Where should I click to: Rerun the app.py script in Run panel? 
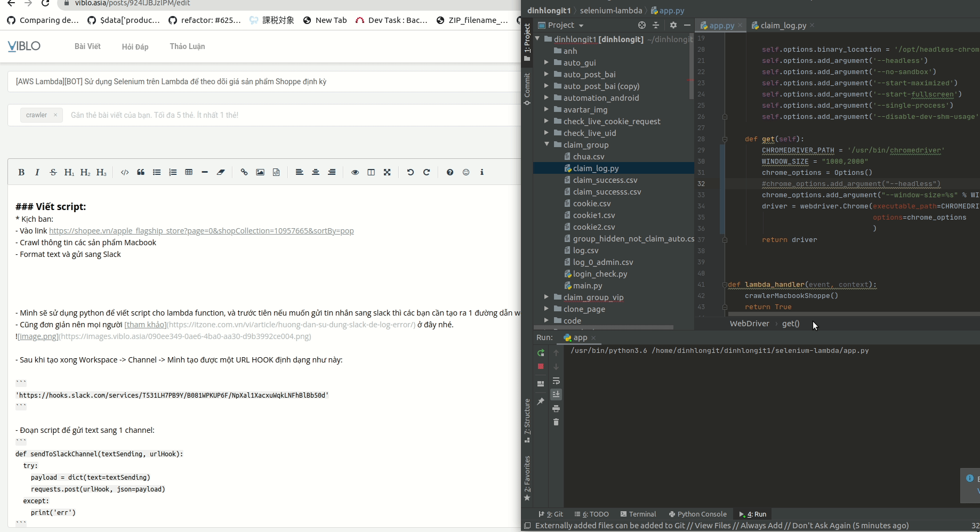pos(541,353)
